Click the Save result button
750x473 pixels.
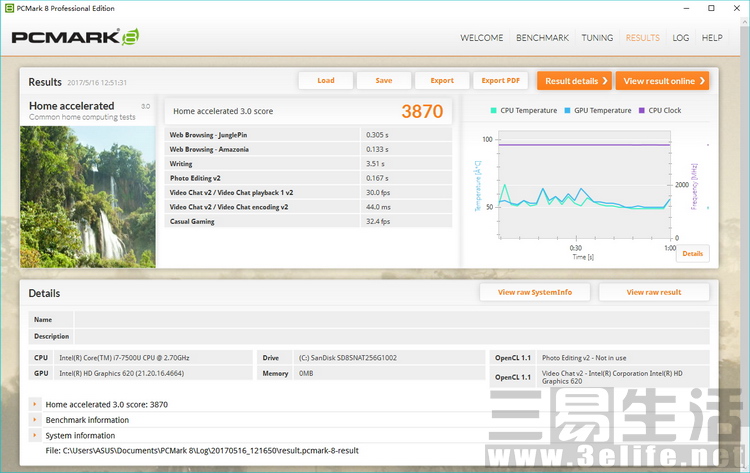coord(384,80)
